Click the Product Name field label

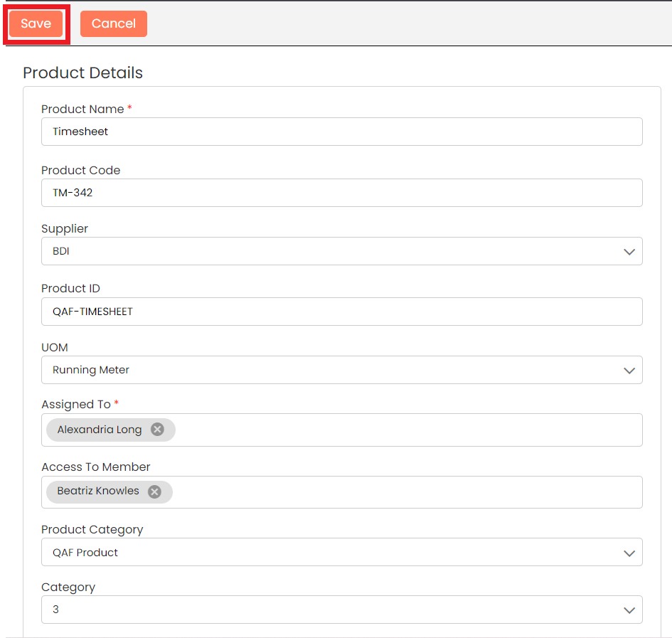click(83, 109)
